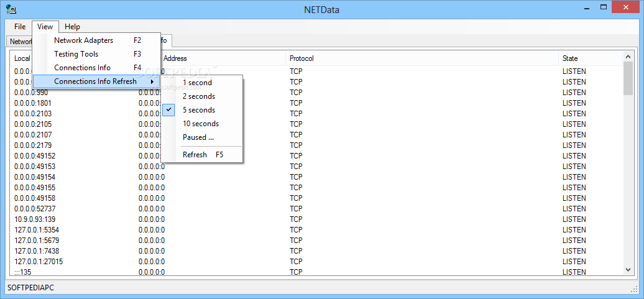Select local address 0.0.0.0:49153
Viewport: 644px width, 299px height.
(x=35, y=167)
